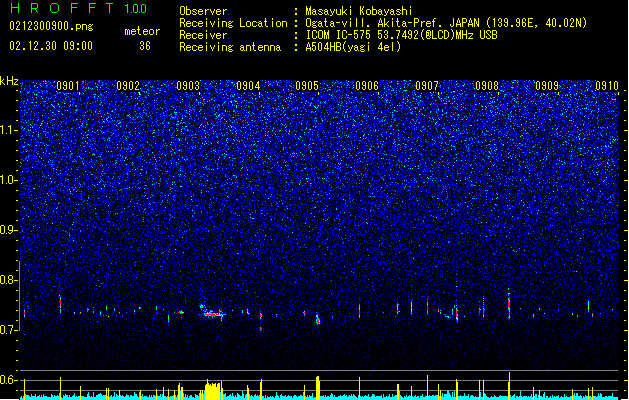
Task: Select the 0.9 kHz frequency label
Action: pyautogui.click(x=9, y=230)
